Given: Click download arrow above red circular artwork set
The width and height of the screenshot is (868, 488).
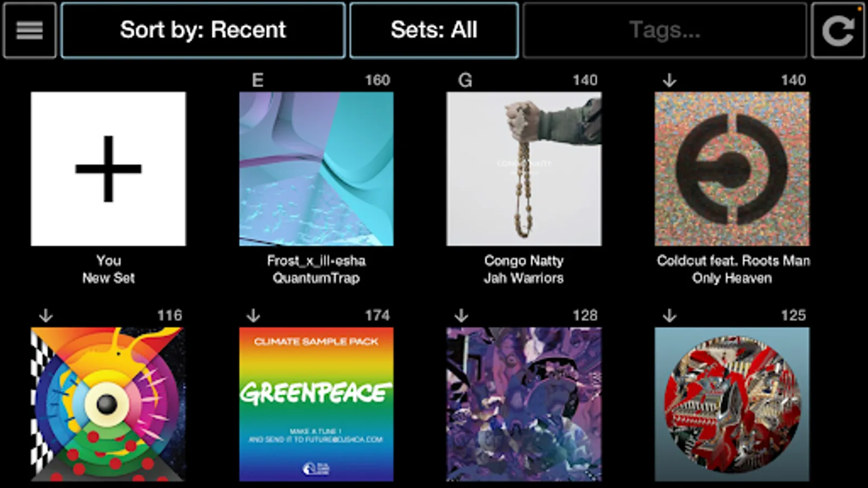Looking at the screenshot, I should click(669, 315).
